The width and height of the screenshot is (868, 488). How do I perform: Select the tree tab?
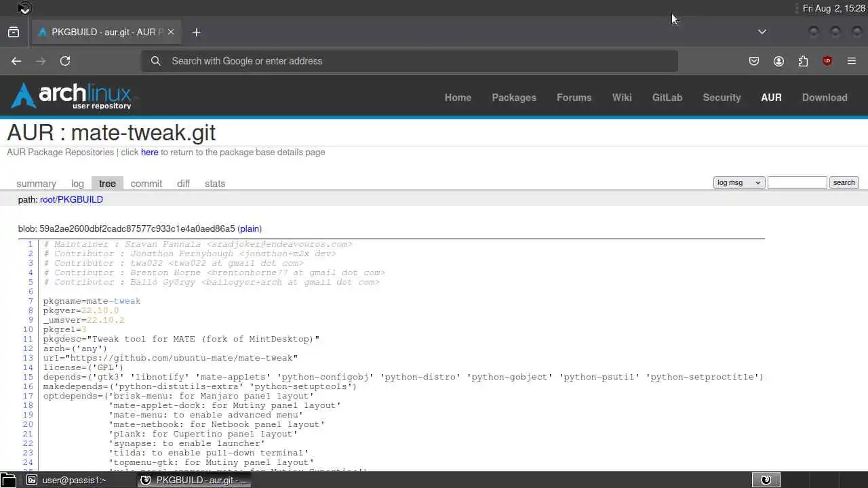click(x=107, y=184)
